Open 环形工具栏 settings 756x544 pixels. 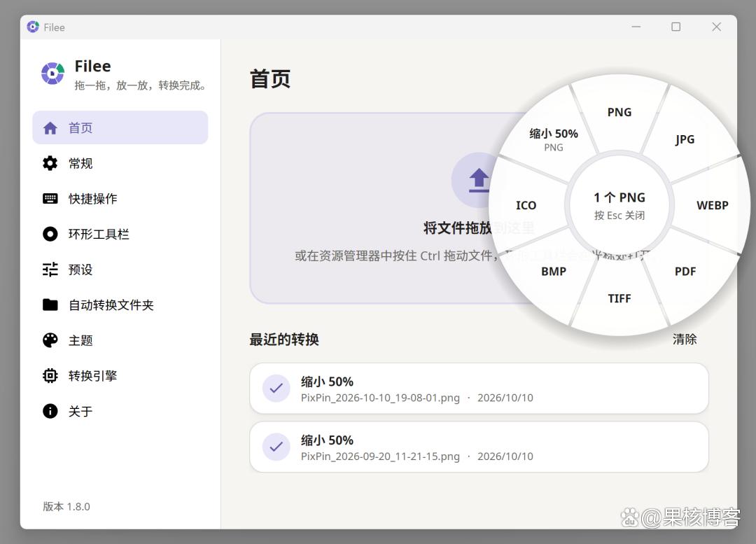pos(120,234)
